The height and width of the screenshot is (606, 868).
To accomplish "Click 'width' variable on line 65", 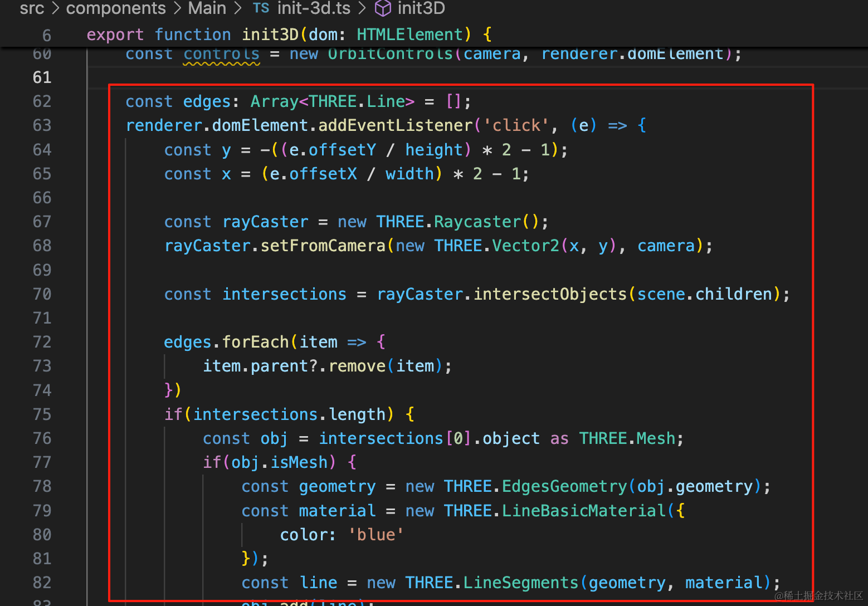I will (409, 174).
